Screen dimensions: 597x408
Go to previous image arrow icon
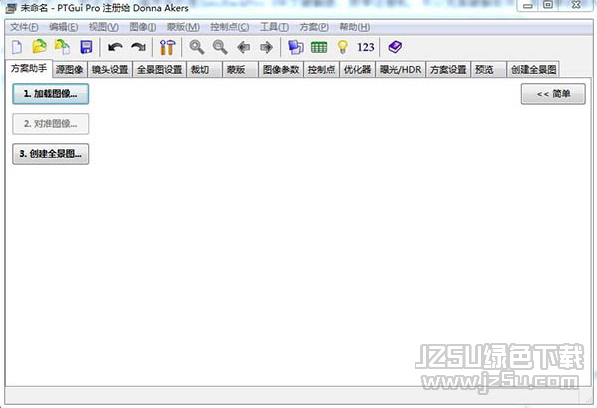244,47
